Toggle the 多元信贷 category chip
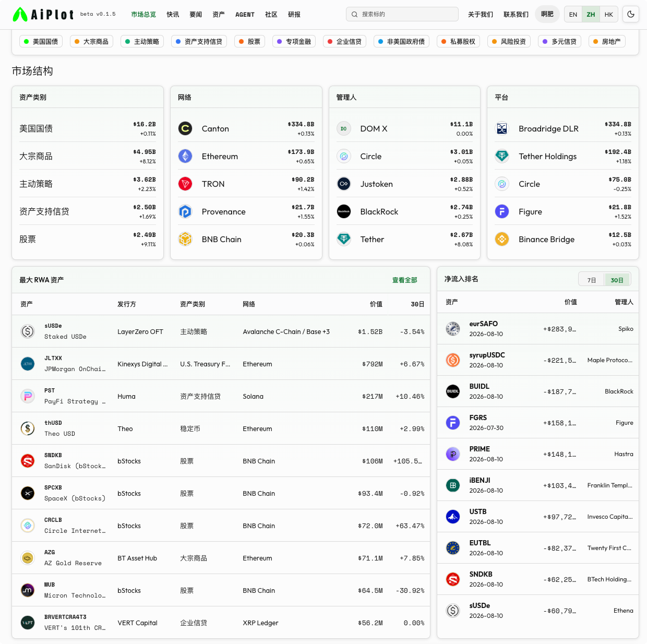647x644 pixels. [x=559, y=42]
